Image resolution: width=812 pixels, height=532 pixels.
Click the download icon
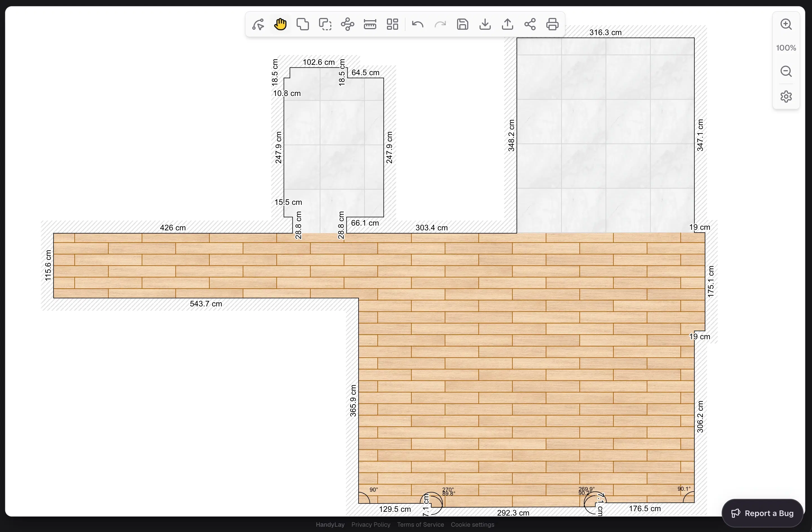coord(485,25)
